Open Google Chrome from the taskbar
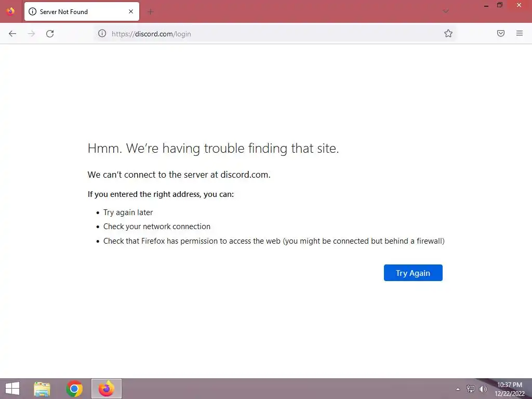This screenshot has height=399, width=532. pyautogui.click(x=74, y=389)
